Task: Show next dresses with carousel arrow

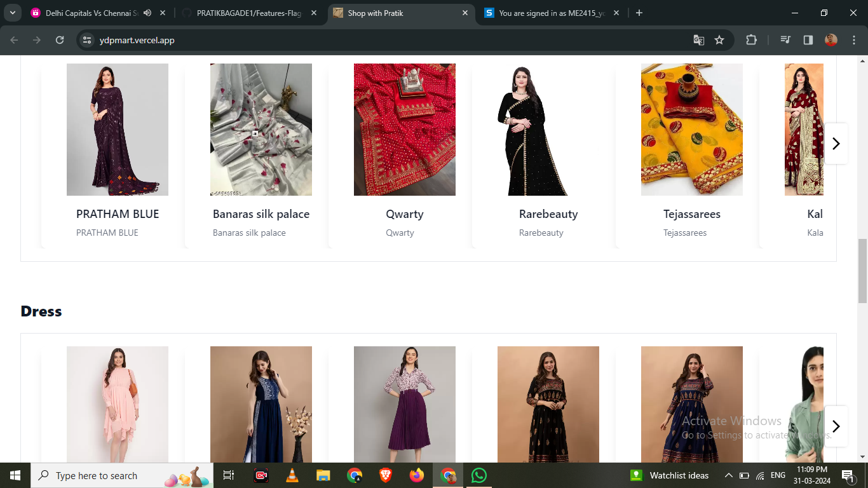Action: (x=836, y=426)
